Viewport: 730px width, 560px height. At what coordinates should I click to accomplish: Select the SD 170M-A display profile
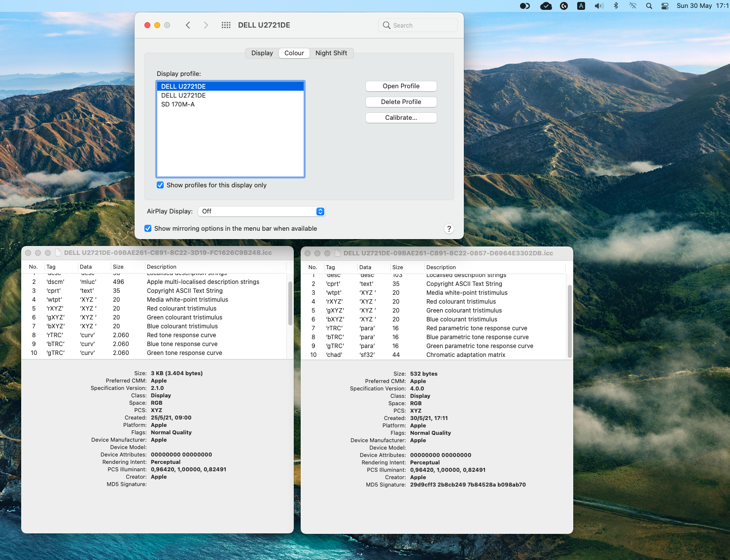click(x=178, y=105)
